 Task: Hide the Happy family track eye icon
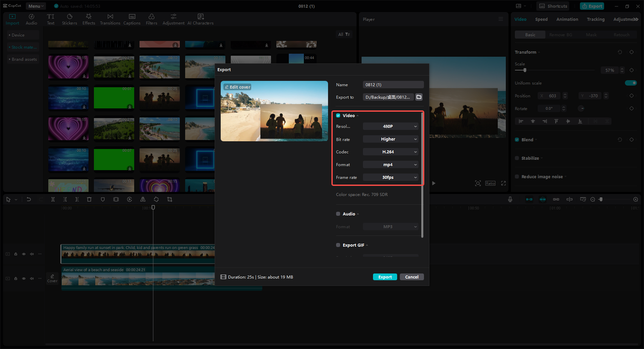[24, 254]
